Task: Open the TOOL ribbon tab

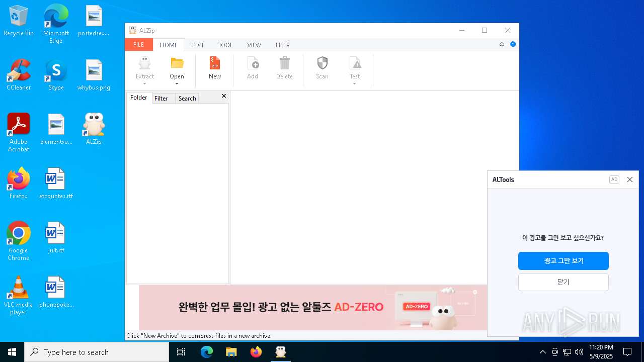Action: click(225, 45)
